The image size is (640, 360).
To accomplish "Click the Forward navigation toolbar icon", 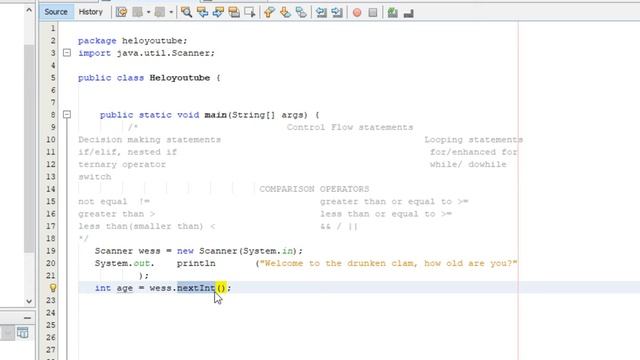I will coord(160,13).
